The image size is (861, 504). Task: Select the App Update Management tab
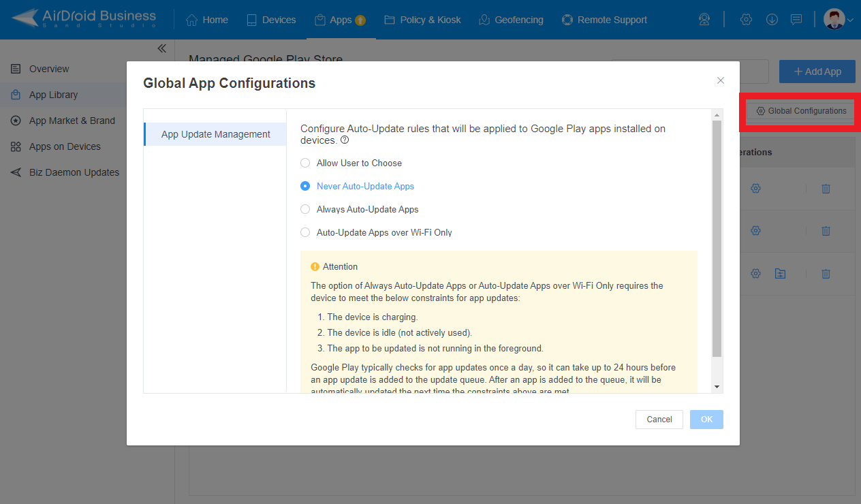pos(215,134)
